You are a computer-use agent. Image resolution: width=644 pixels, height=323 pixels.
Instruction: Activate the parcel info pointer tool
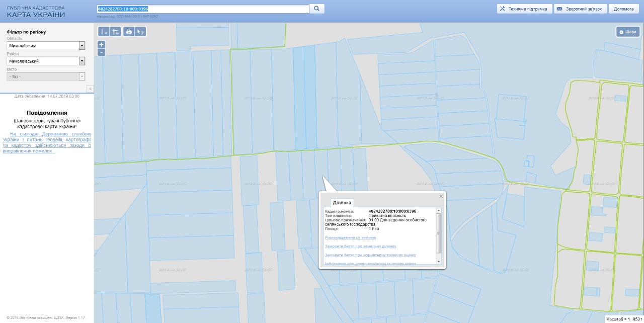pos(140,32)
